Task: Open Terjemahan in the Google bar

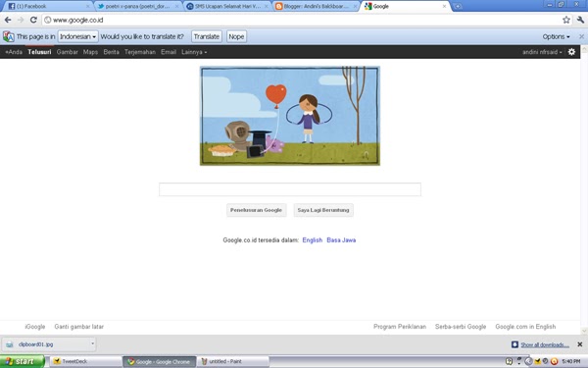Action: 140,52
